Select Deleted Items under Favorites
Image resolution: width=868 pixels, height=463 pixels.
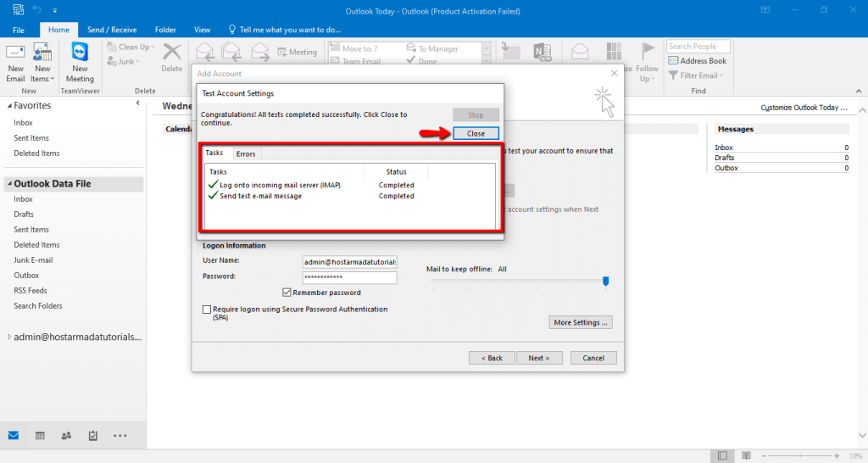[36, 153]
